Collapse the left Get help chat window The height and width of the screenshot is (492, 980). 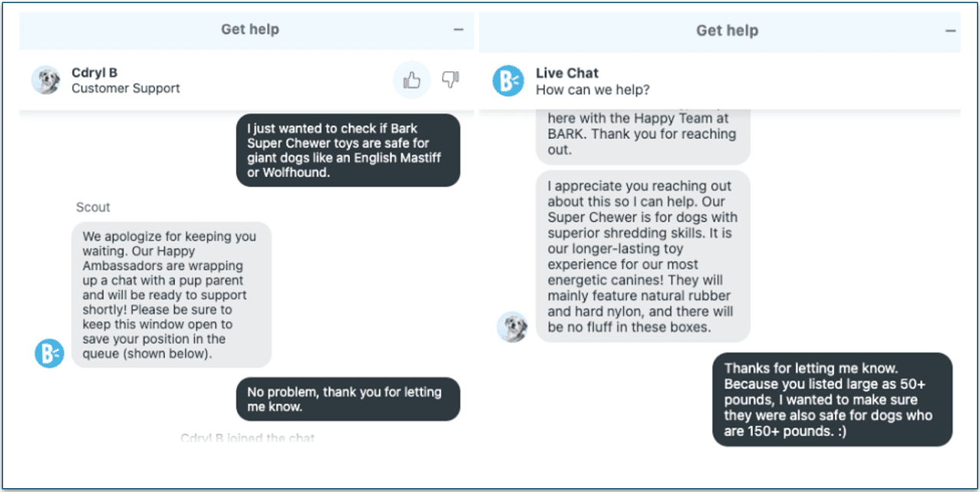(x=457, y=29)
